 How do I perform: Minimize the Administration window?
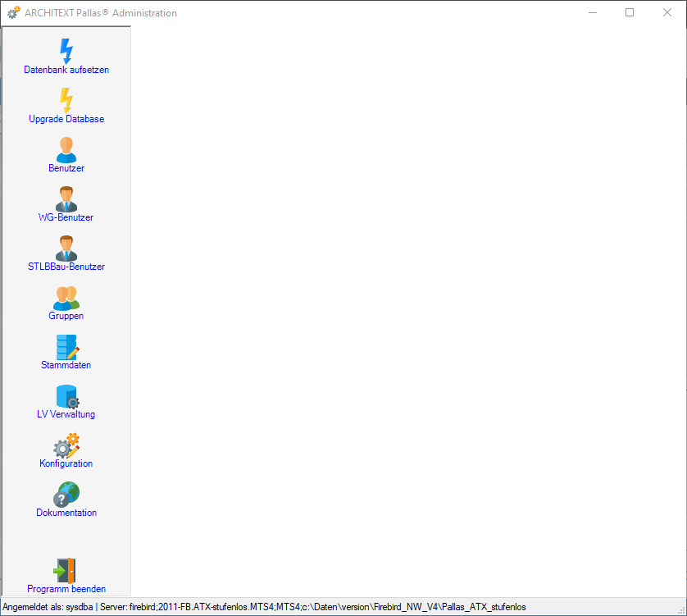593,13
